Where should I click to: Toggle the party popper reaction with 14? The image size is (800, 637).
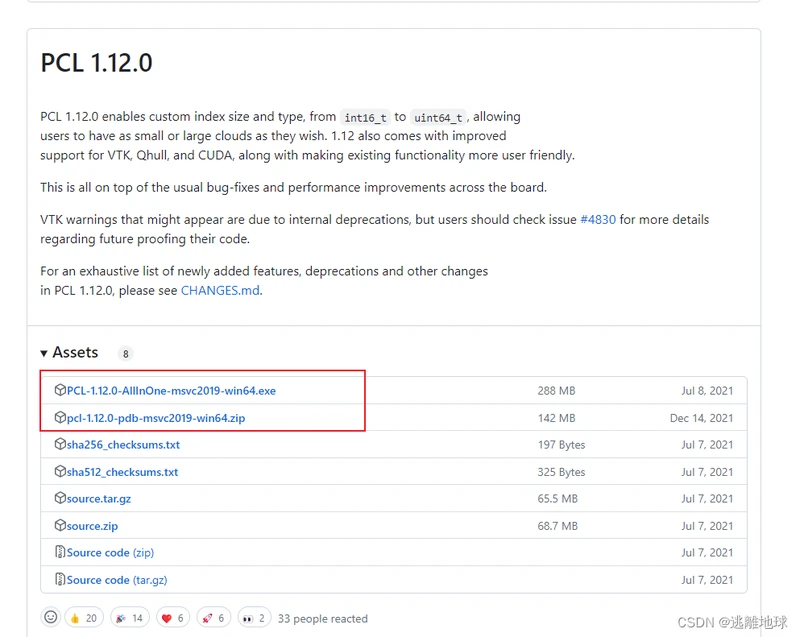pos(128,618)
